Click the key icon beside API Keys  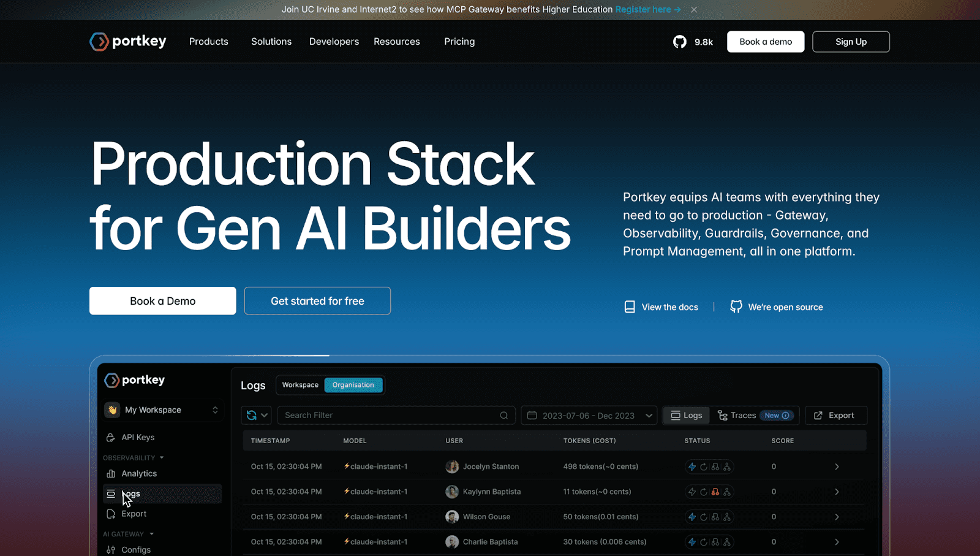pyautogui.click(x=111, y=437)
